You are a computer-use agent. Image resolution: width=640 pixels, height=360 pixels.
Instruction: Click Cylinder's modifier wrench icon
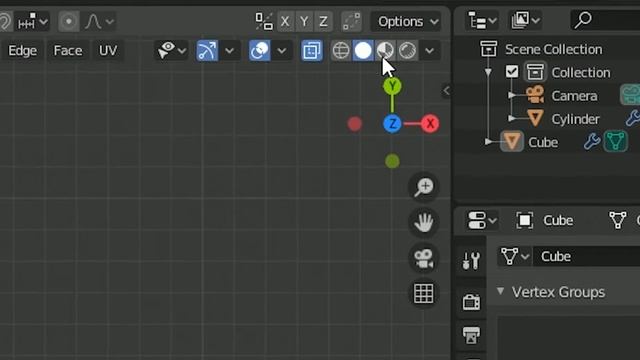[633, 118]
